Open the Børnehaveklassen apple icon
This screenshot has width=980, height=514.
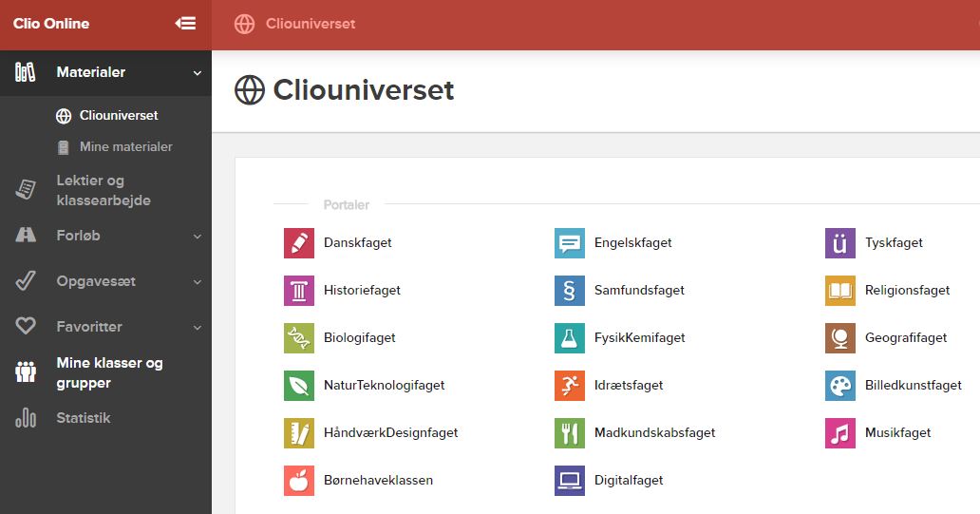299,481
